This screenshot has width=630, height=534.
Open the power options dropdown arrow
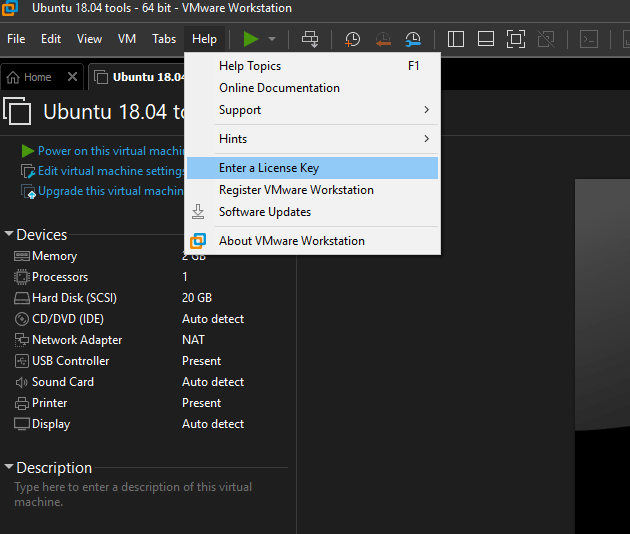click(272, 39)
